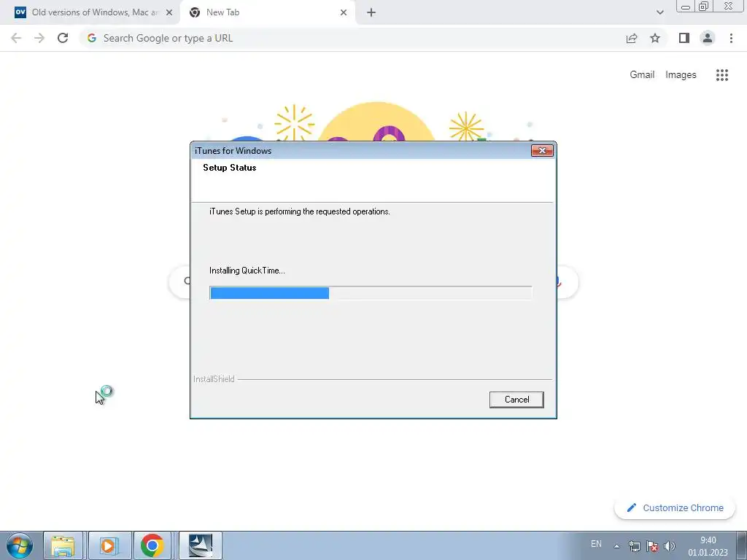
Task: Open the Images link
Action: 681,75
